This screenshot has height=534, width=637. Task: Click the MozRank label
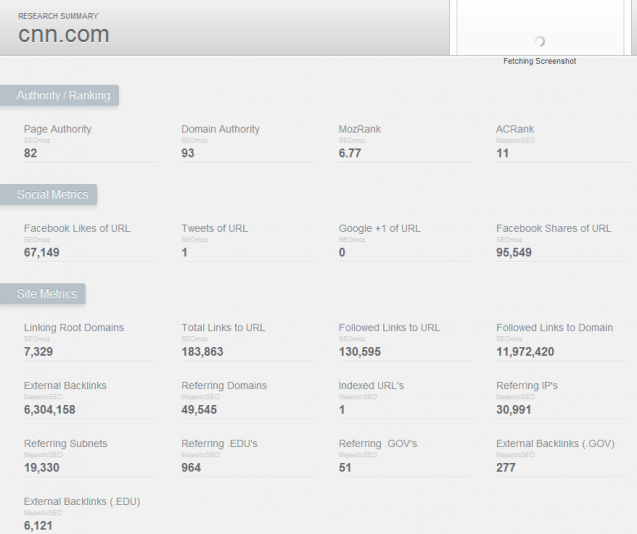point(360,129)
